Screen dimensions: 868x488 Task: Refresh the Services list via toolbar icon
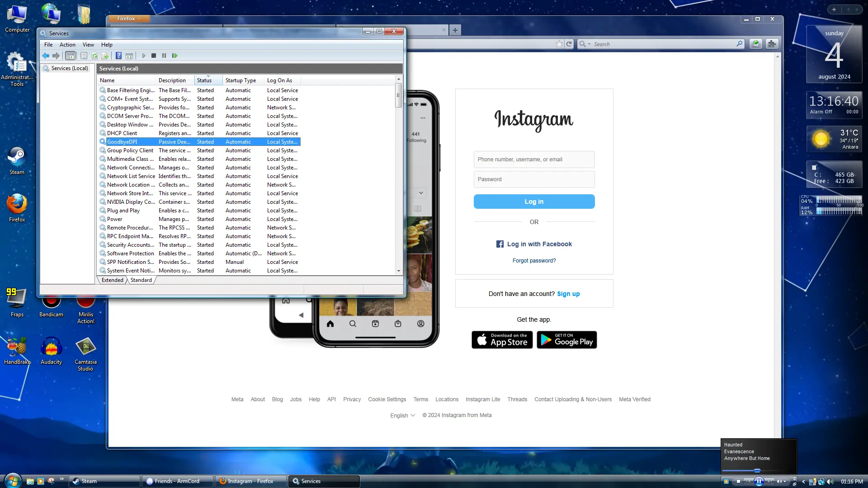[94, 56]
